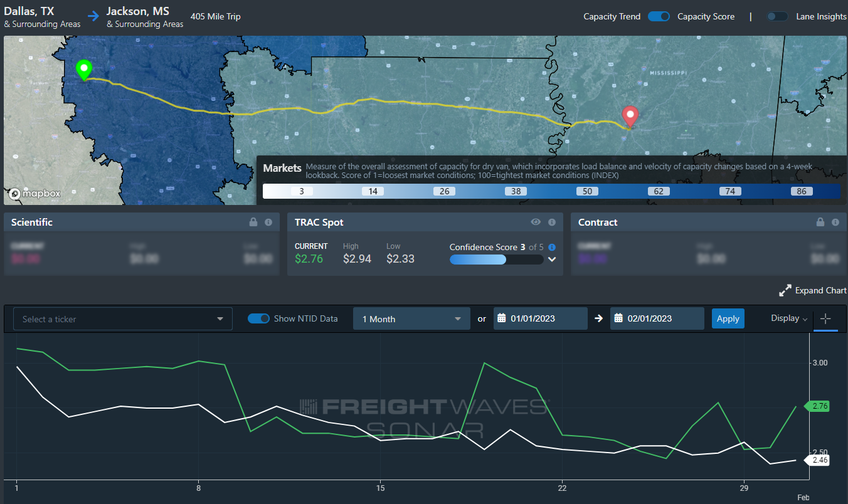Image resolution: width=848 pixels, height=504 pixels.
Task: Click the Capacity Trend label
Action: coord(612,17)
